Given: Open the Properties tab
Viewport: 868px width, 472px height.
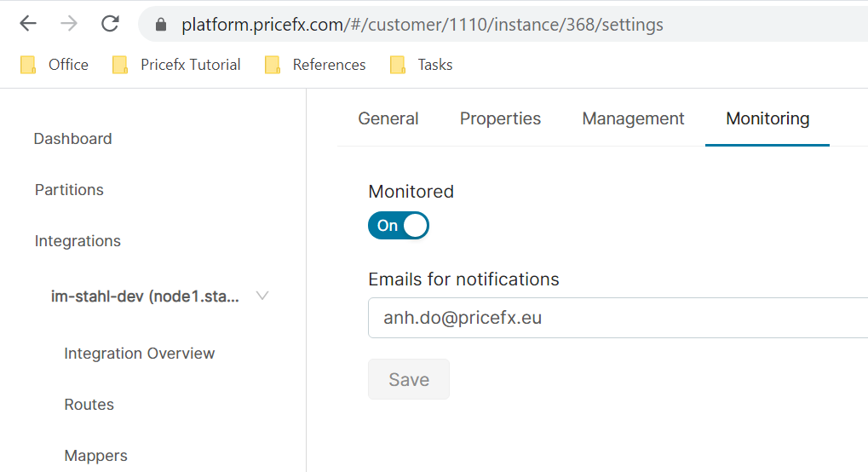Looking at the screenshot, I should 500,119.
